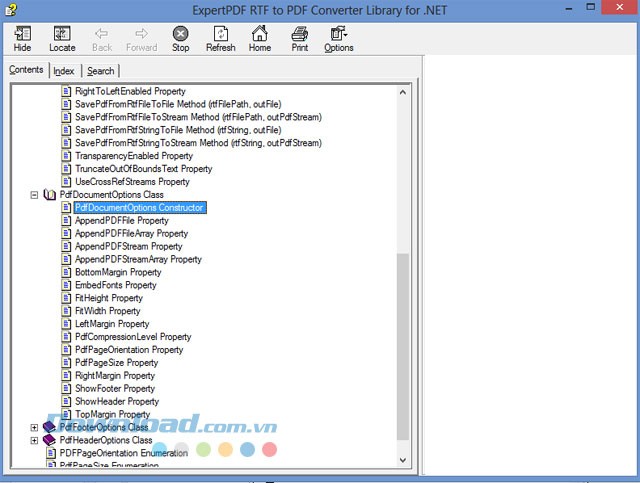Switch to the Contents tab
Screen dimensions: 640x483
tap(26, 70)
